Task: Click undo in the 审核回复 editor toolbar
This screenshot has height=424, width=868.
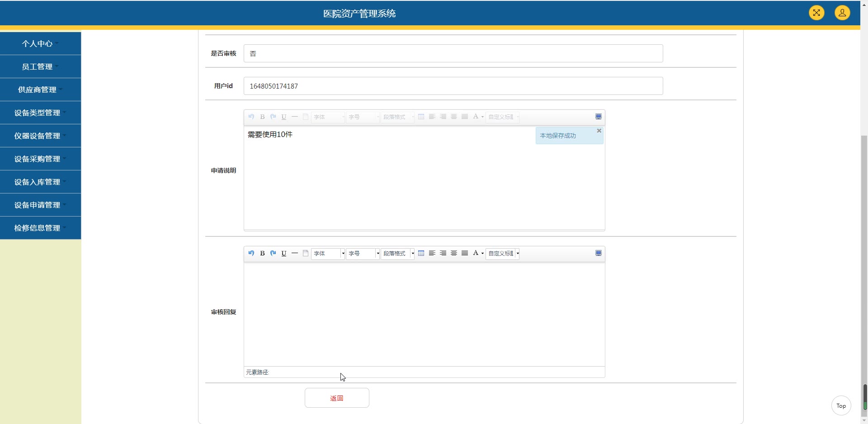Action: tap(251, 253)
